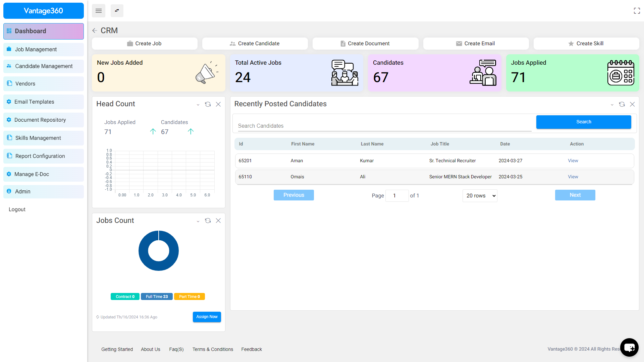
Task: Click the Create Candidate button
Action: tap(255, 44)
